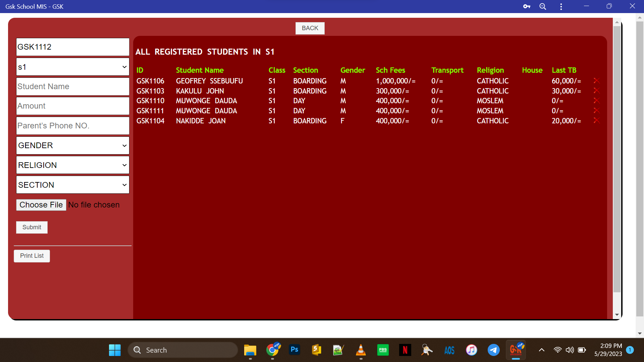
Task: Expand the SECTION dropdown
Action: point(72,185)
